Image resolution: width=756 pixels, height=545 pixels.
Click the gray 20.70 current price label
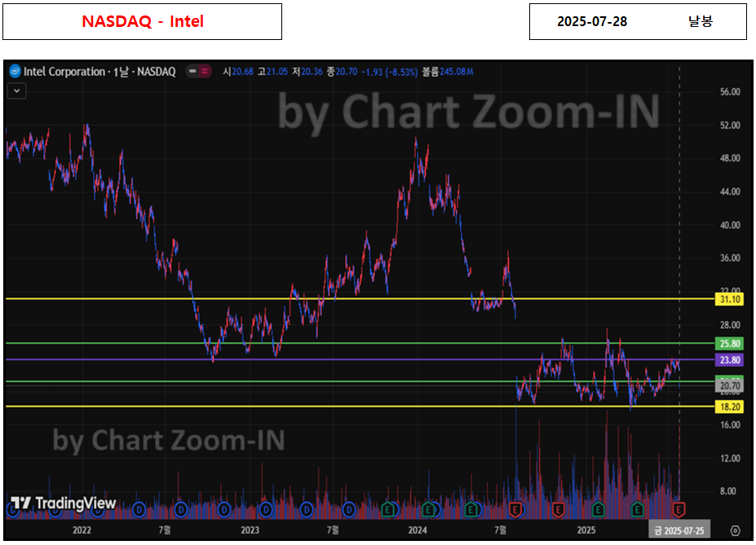[x=730, y=386]
